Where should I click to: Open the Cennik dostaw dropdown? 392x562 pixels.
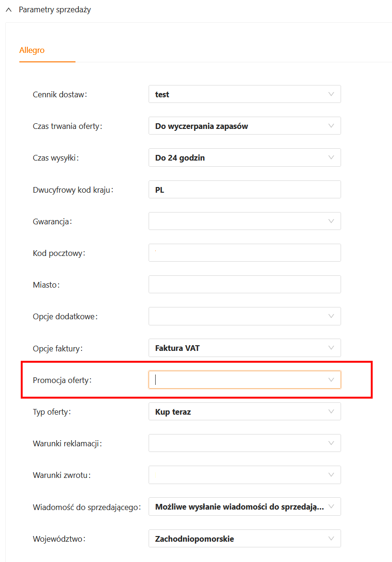[x=244, y=94]
